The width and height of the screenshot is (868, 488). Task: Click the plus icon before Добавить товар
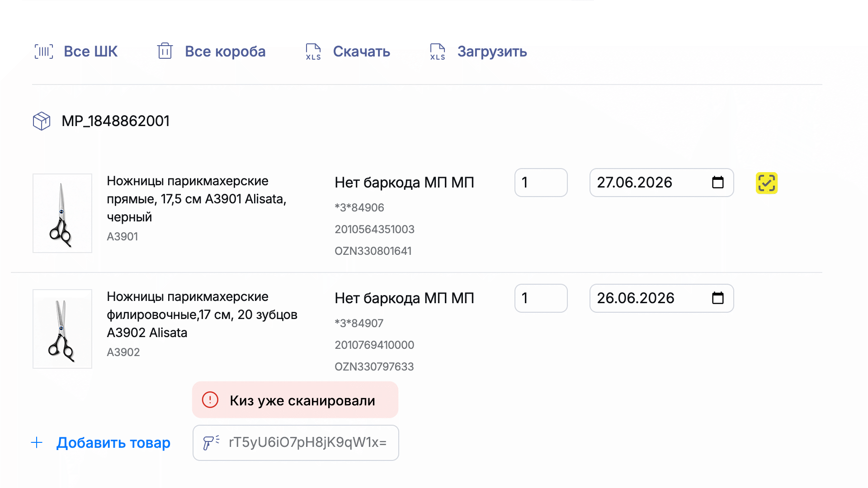click(37, 442)
